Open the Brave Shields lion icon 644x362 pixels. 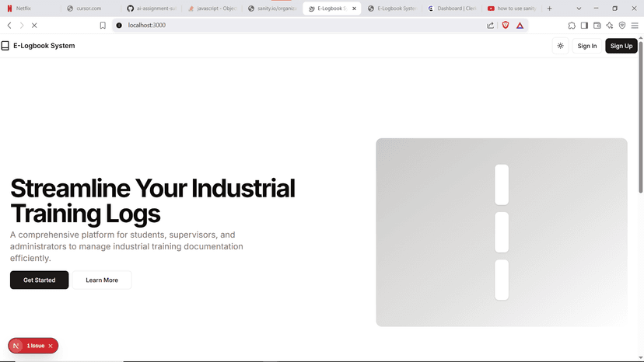pyautogui.click(x=505, y=25)
